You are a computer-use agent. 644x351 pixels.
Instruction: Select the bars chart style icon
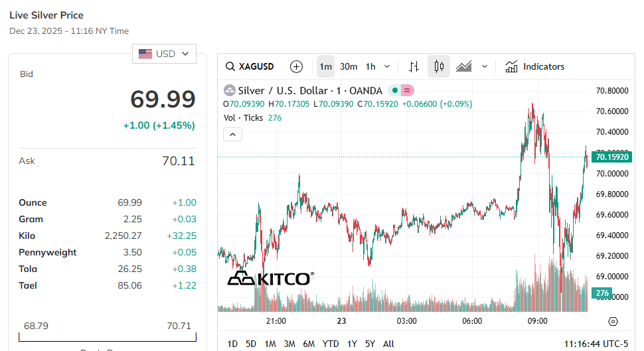[414, 66]
